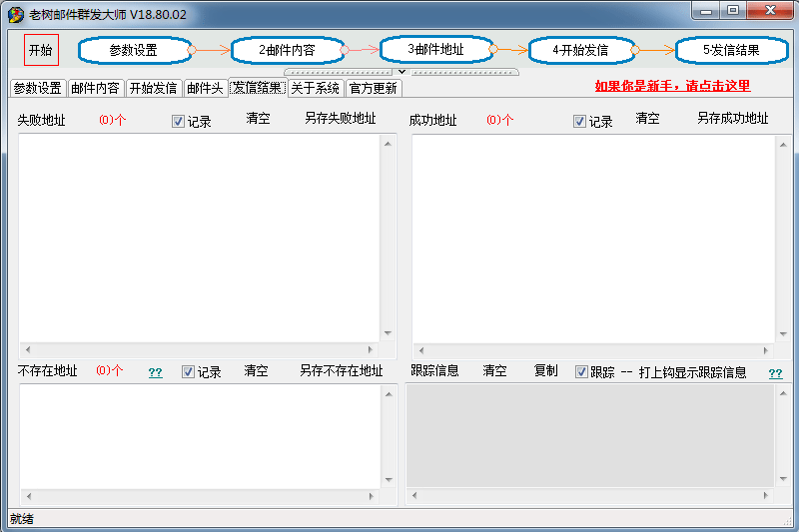The width and height of the screenshot is (799, 532).
Task: Click up arrow of 不存在地址 vertical scrollbar
Action: click(x=389, y=394)
